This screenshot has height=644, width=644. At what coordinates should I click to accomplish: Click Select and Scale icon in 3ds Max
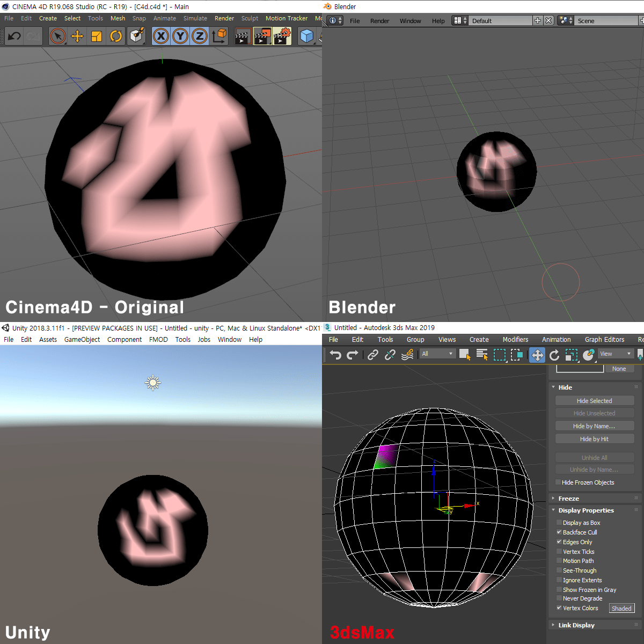[572, 354]
